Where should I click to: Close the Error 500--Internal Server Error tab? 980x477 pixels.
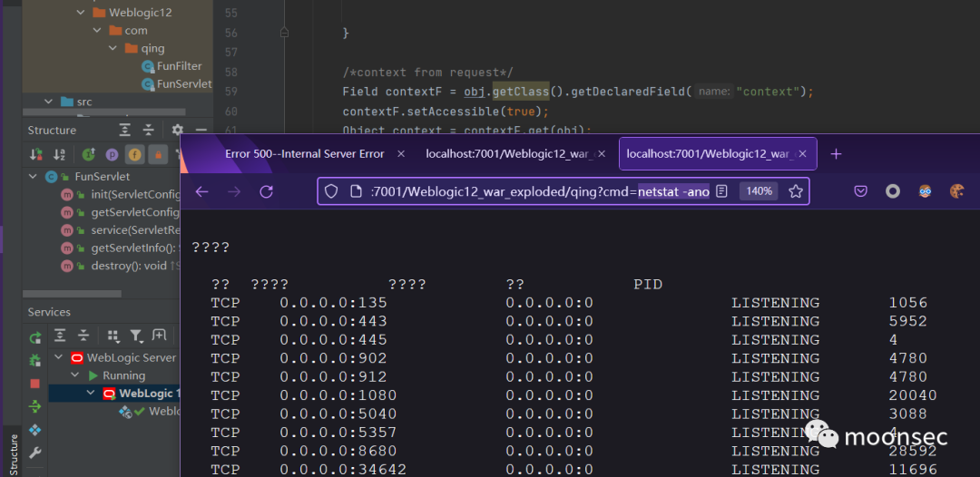[401, 153]
